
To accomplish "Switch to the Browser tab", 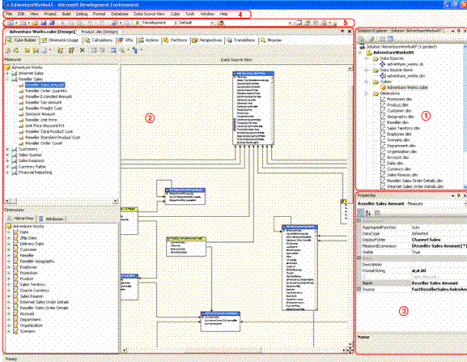I will tap(272, 40).
